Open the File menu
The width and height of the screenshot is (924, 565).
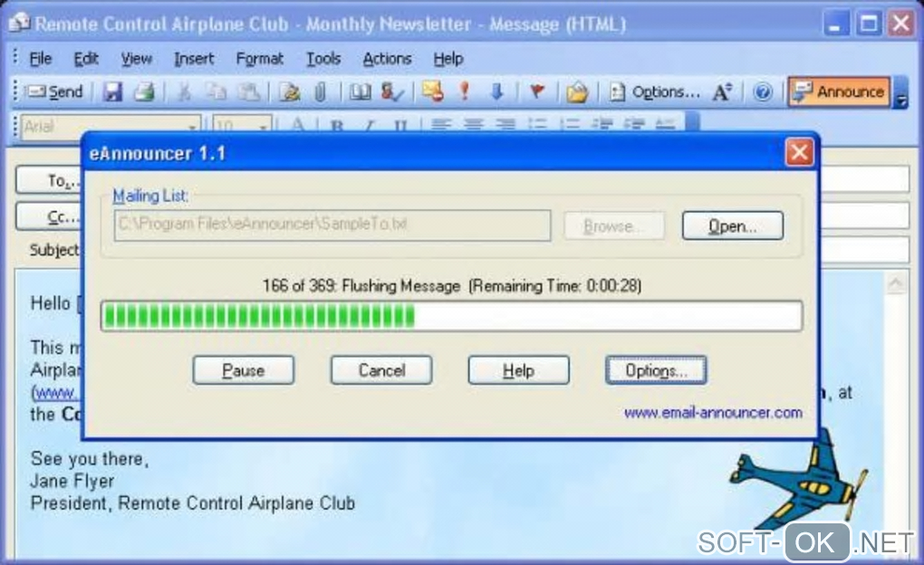[x=41, y=59]
